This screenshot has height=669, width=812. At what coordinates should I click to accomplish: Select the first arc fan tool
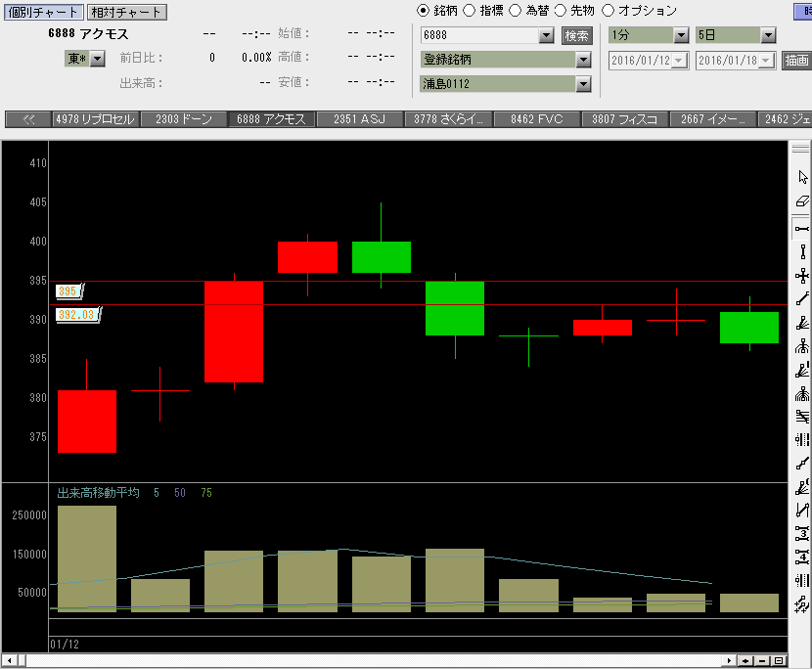(x=802, y=346)
